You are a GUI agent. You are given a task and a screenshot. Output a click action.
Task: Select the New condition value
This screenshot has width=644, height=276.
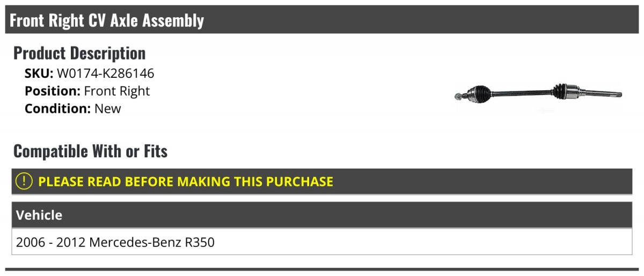(x=108, y=108)
